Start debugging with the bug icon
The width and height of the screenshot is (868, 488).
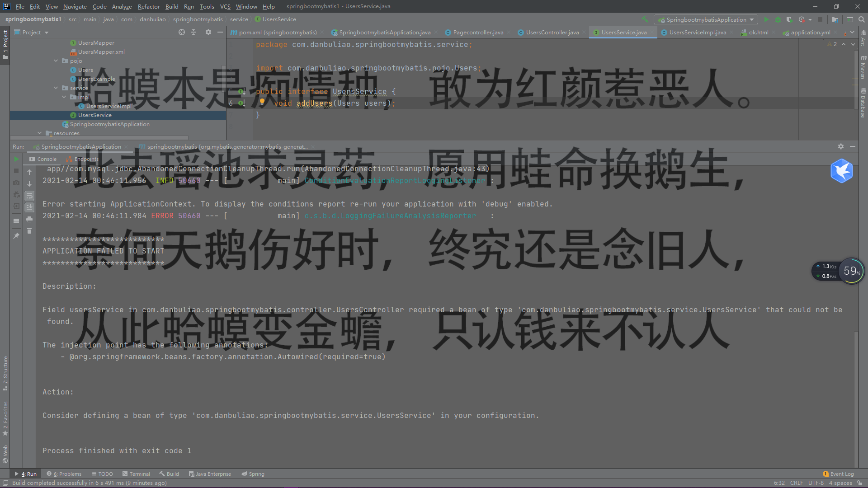point(778,19)
